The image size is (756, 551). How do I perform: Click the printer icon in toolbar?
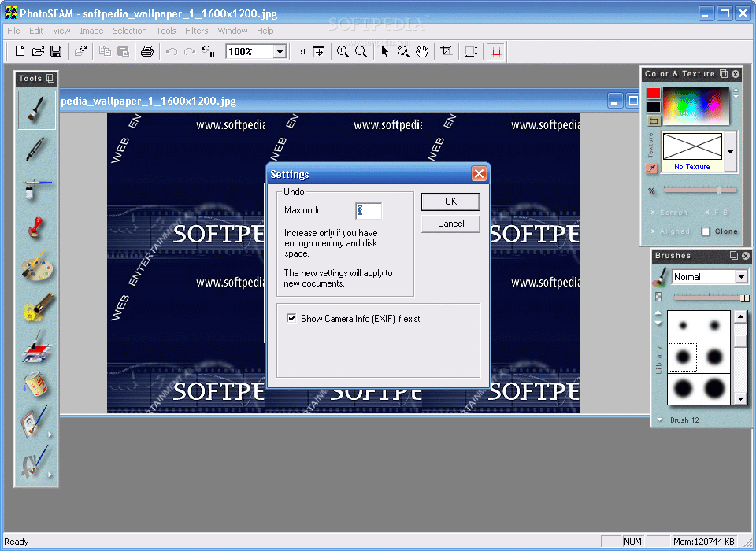pos(147,51)
